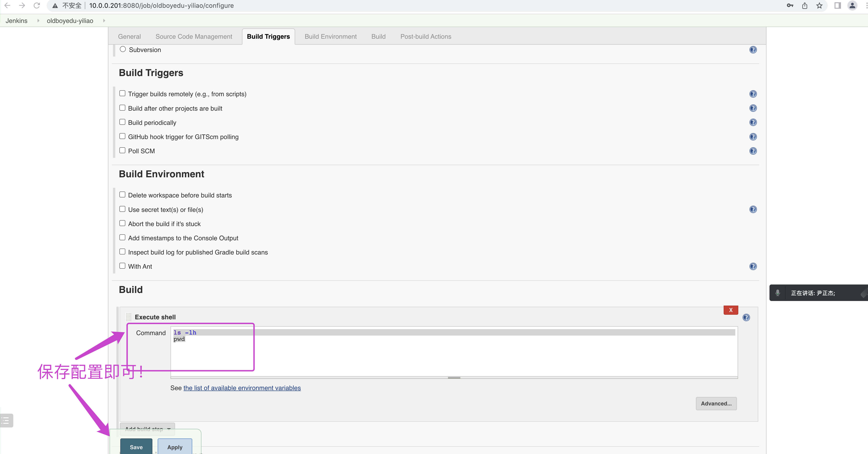868x454 pixels.
Task: Click the browser share icon
Action: tap(805, 6)
